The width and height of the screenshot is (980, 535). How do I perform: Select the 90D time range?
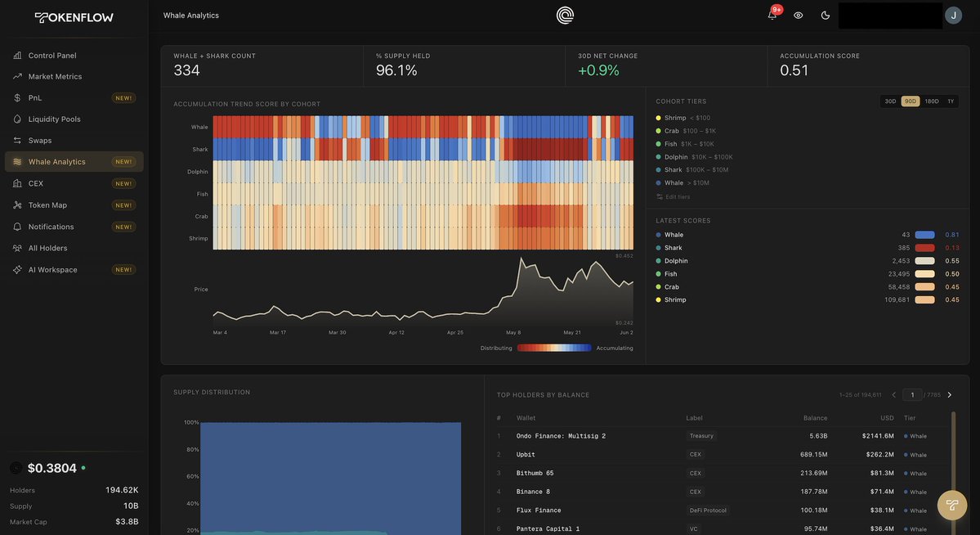pyautogui.click(x=910, y=101)
